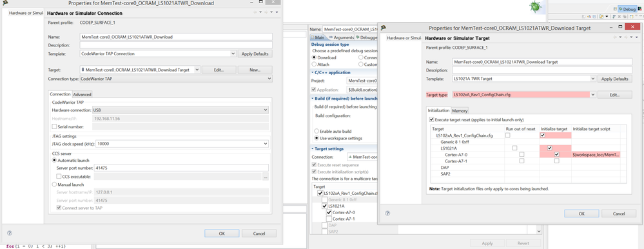Select Automatic launch radio button
This screenshot has width=644, height=249.
coord(54,160)
